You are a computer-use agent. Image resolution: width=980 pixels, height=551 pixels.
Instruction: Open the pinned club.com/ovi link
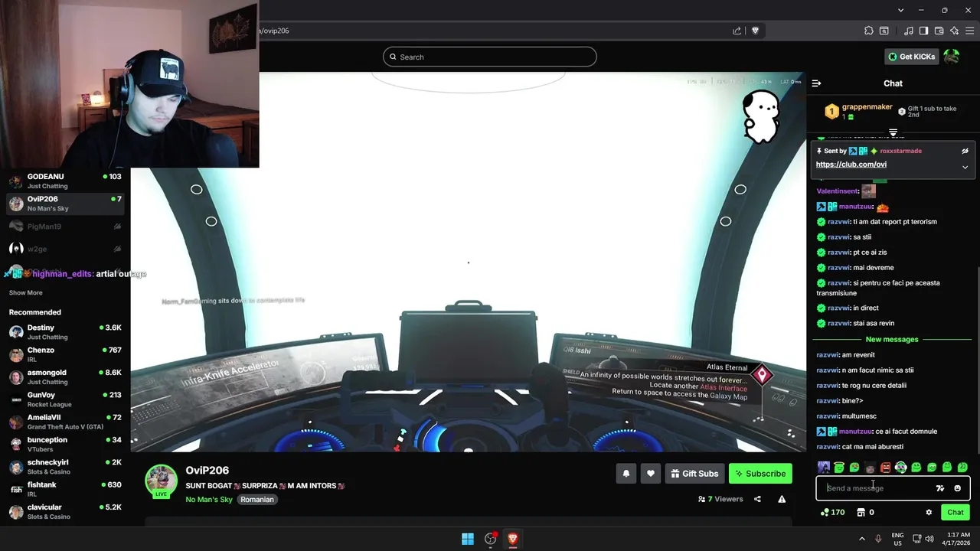[851, 165]
